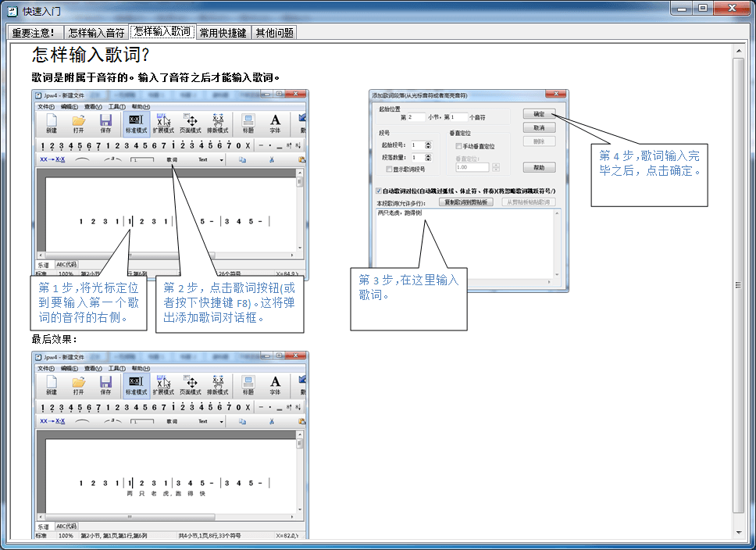
Task: Click the lyrics text box containing 两只老虎
Action: tap(467, 234)
